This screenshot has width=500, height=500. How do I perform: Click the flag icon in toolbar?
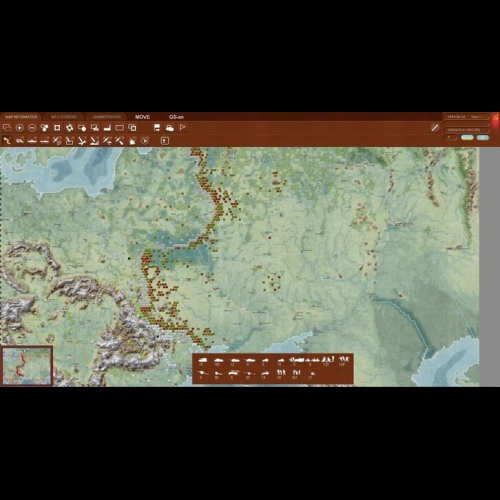coord(182,128)
